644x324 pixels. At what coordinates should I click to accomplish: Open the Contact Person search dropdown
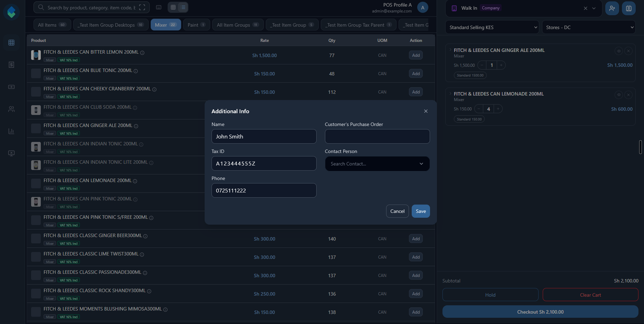377,164
